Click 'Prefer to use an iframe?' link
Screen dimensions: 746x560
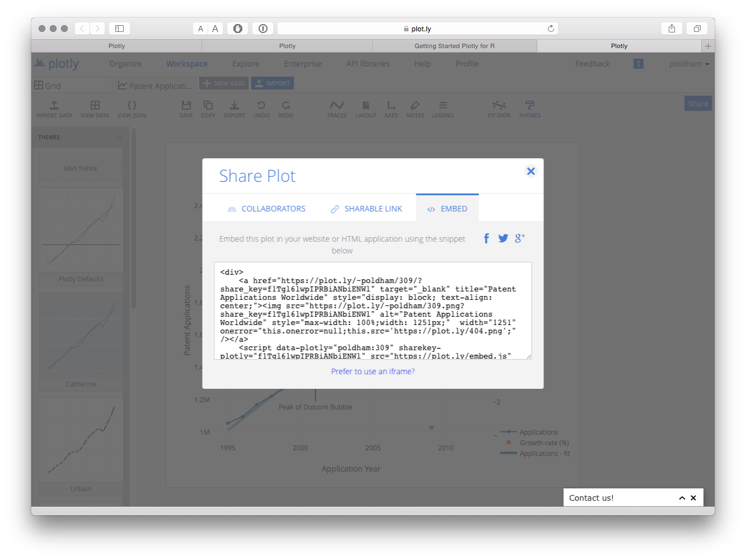pyautogui.click(x=373, y=371)
